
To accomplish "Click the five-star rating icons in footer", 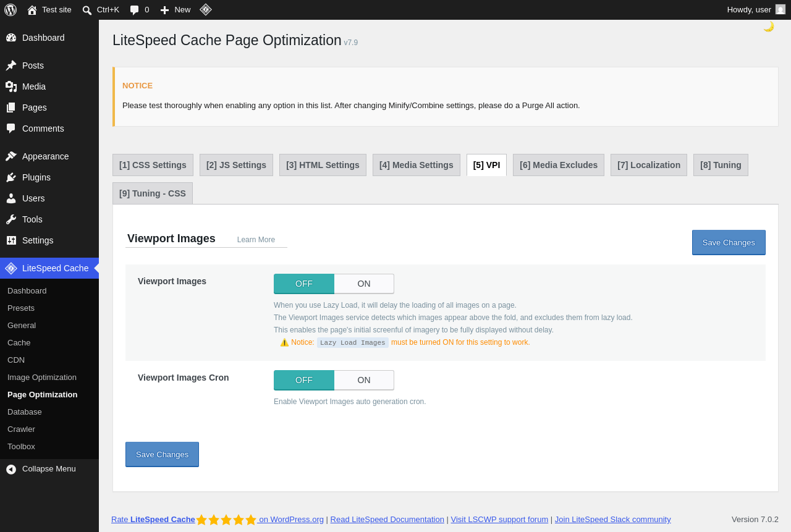I will 226,520.
